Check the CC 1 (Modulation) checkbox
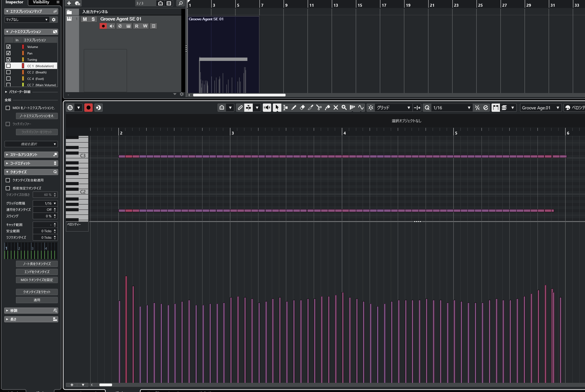Viewport: 585px width, 392px height. click(8, 66)
